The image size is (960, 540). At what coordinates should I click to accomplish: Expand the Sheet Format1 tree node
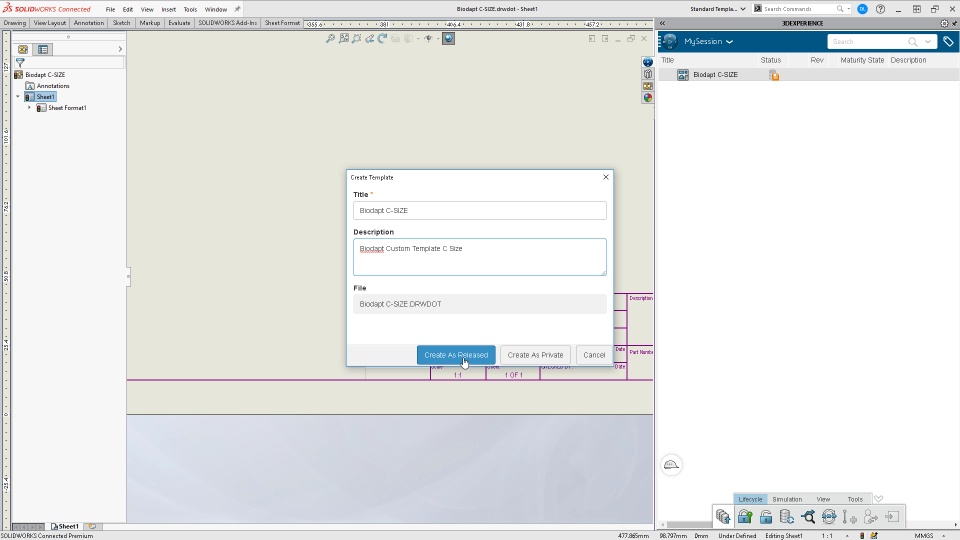coord(29,108)
